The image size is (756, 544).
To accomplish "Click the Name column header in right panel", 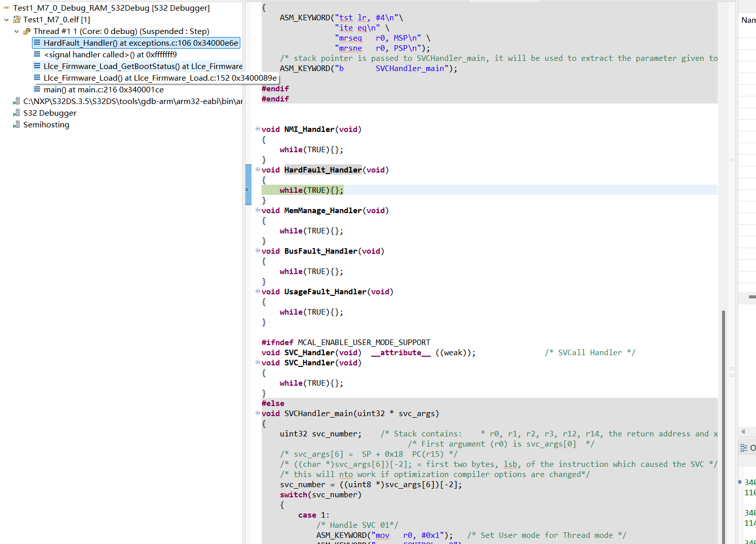I will point(748,20).
